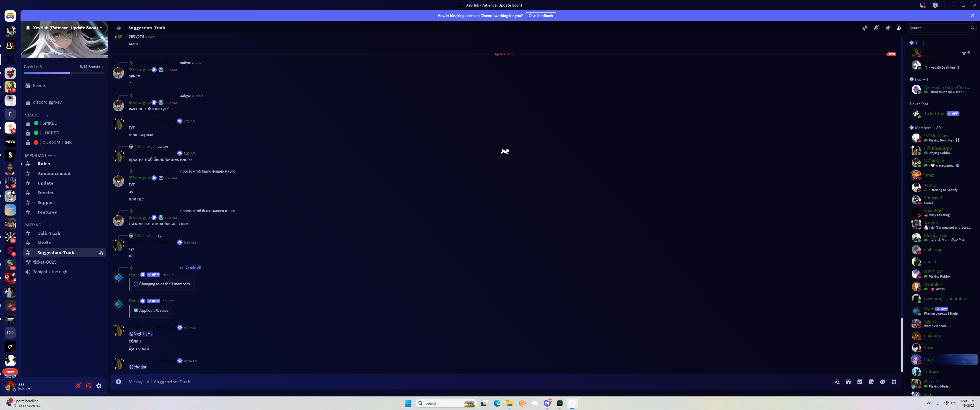Toggle channel notification bell mute
Image resolution: width=980 pixels, height=410 pixels.
click(x=876, y=28)
